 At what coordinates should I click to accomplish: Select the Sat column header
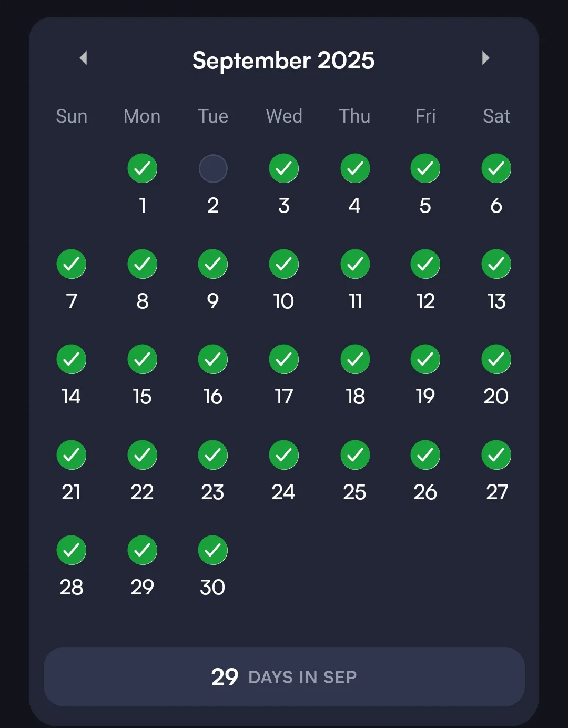click(496, 116)
